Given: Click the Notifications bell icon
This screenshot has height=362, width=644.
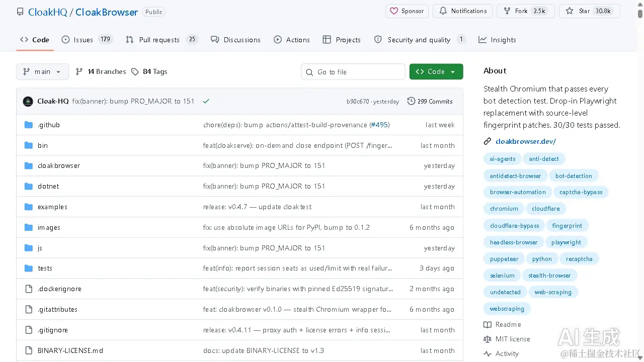Looking at the screenshot, I should pyautogui.click(x=443, y=11).
